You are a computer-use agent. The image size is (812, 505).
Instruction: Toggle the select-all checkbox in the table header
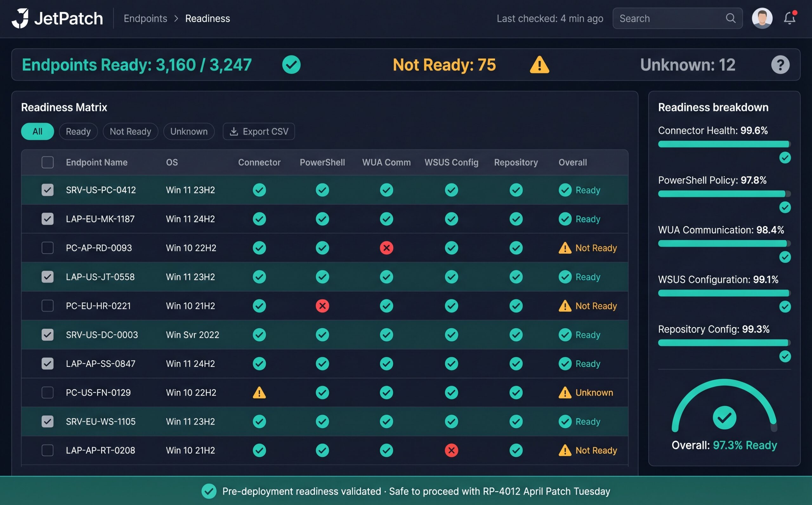(48, 162)
